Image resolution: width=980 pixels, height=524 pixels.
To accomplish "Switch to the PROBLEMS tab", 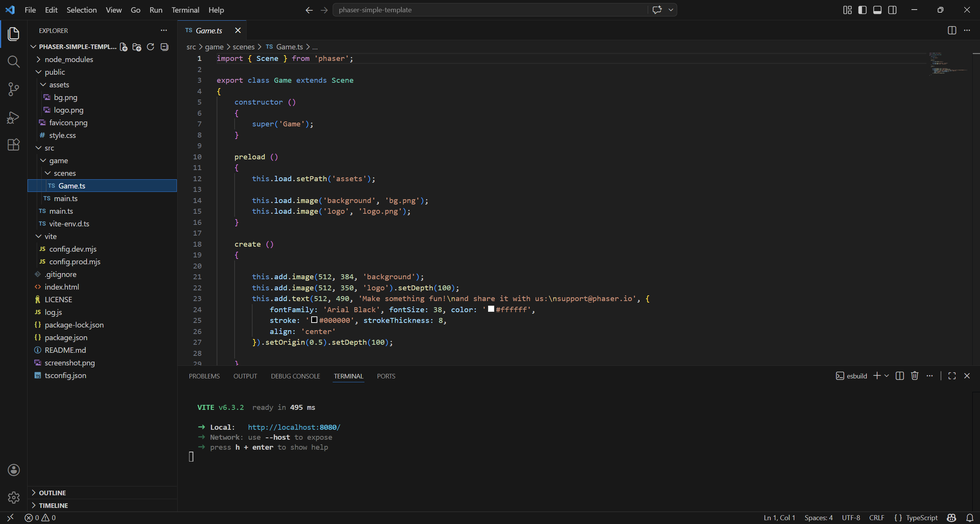I will pyautogui.click(x=204, y=376).
